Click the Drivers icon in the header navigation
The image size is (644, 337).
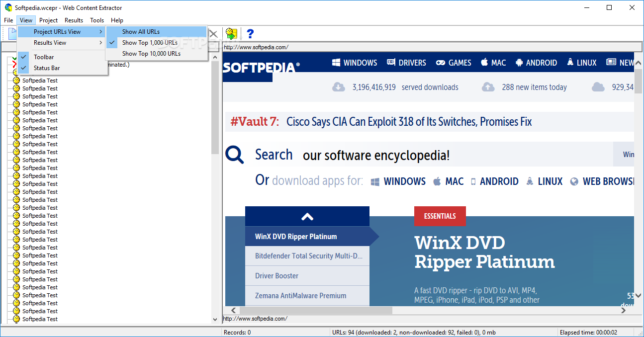tap(391, 63)
